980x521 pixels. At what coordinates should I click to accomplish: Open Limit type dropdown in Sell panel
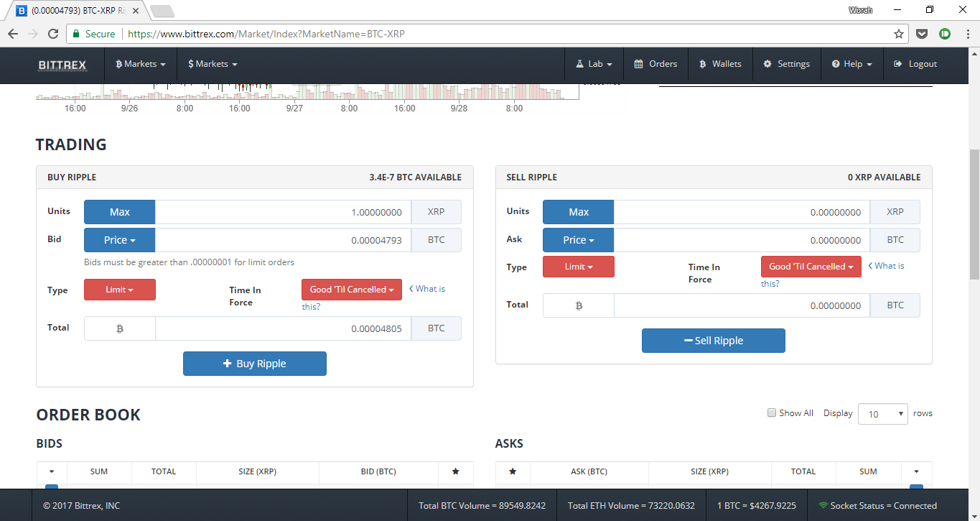(578, 267)
